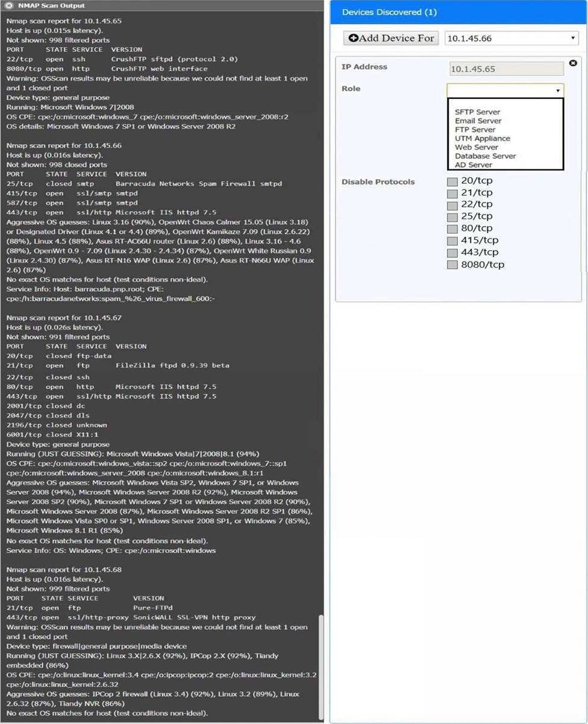
Task: Check the 22/tcp disable option
Action: (452, 205)
